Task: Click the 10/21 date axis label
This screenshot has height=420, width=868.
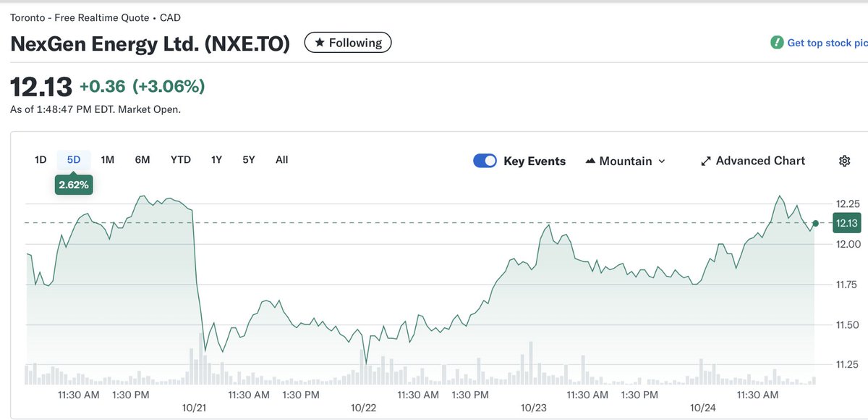Action: point(194,408)
